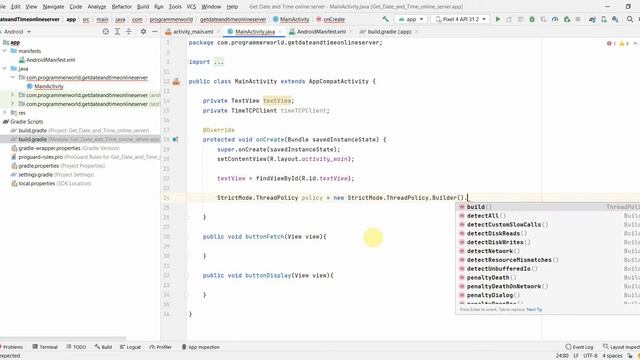Select penaltyDialog() from the autocomplete list
640x360 pixels.
pyautogui.click(x=547, y=295)
